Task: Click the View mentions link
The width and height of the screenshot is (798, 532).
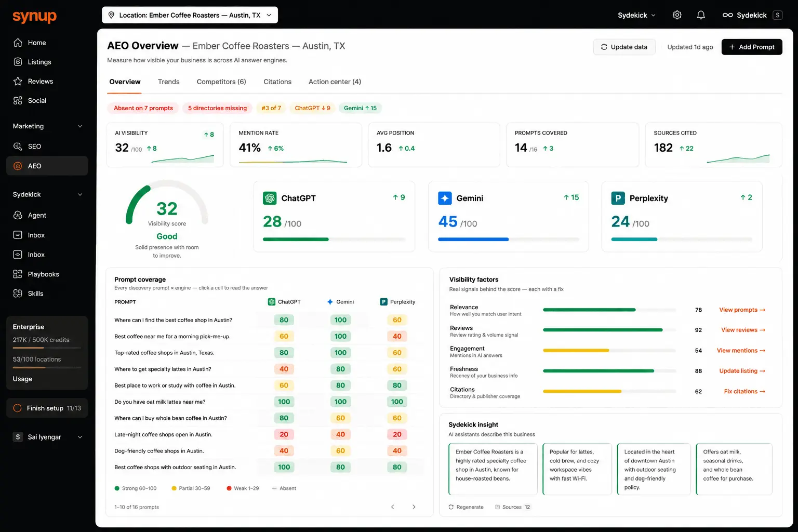Action: point(741,351)
